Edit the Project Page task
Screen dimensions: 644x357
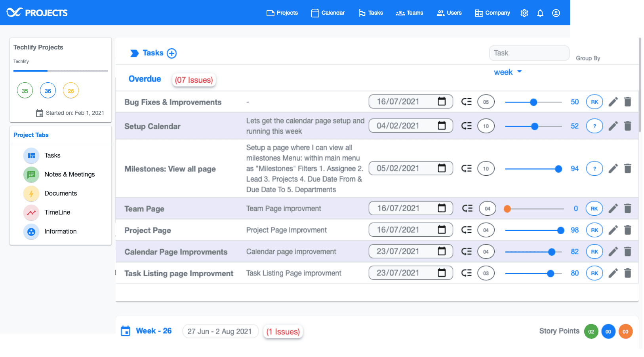click(613, 230)
